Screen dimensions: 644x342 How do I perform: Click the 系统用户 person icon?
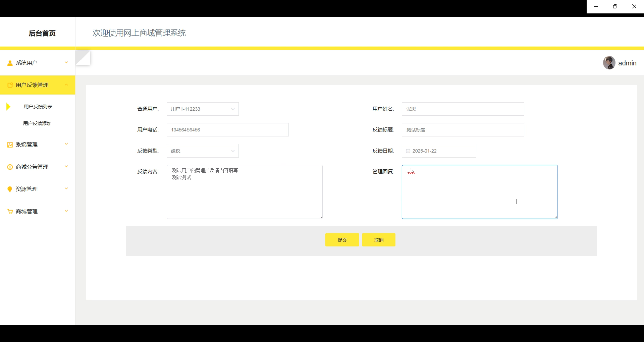pos(10,63)
